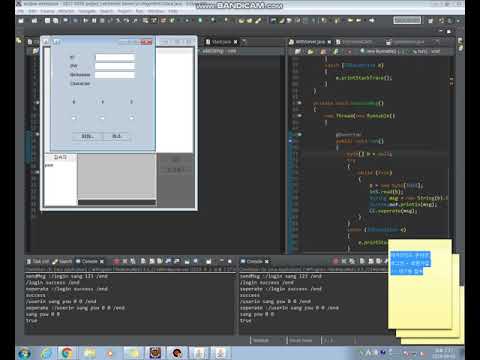This screenshot has height=360, width=480.
Task: Open Google Chrome from the taskbar
Action: pos(67,353)
